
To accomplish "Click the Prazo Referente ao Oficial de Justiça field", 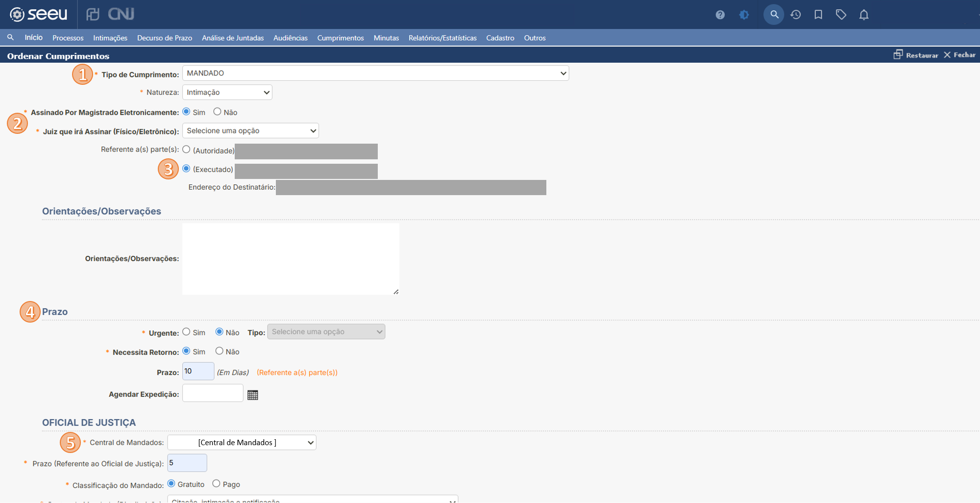I will pyautogui.click(x=187, y=463).
